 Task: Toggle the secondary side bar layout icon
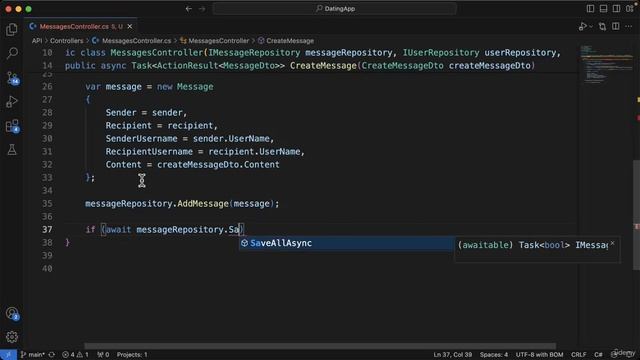tap(616, 9)
